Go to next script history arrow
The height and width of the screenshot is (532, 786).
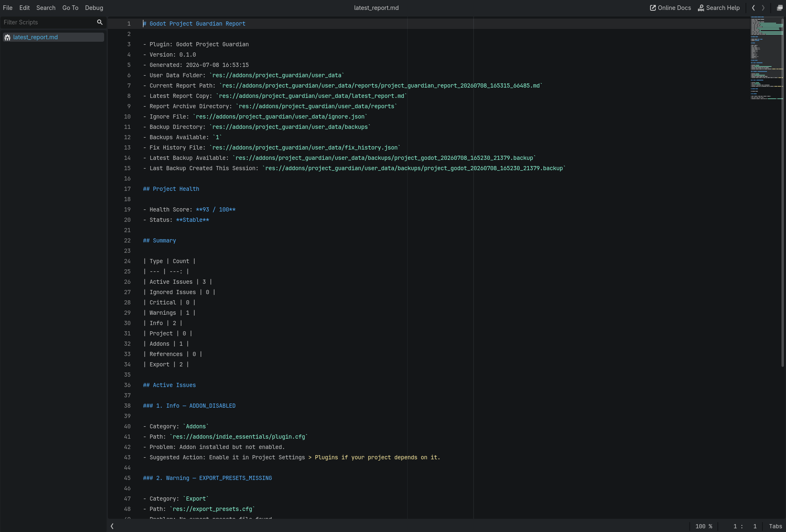click(x=763, y=8)
